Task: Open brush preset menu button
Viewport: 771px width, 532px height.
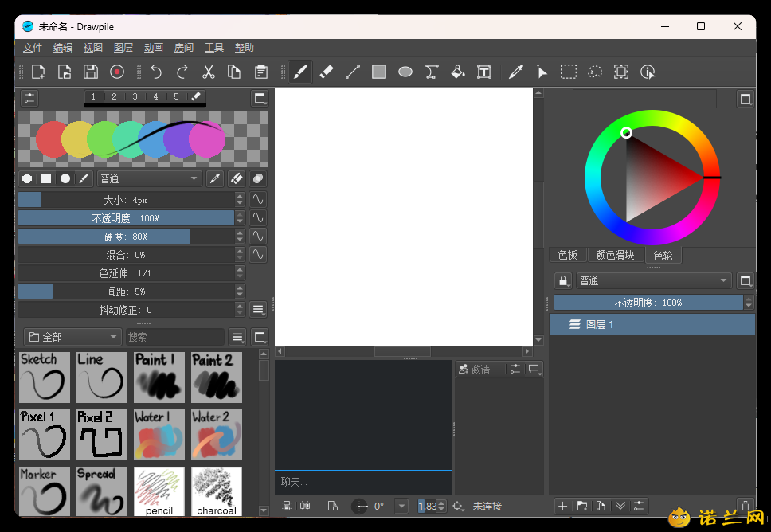Action: pyautogui.click(x=237, y=337)
